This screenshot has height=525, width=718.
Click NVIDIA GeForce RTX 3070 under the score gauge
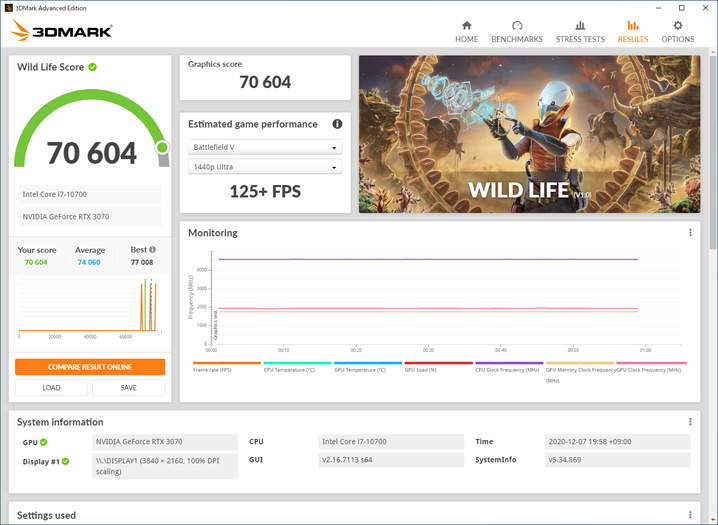pos(90,216)
